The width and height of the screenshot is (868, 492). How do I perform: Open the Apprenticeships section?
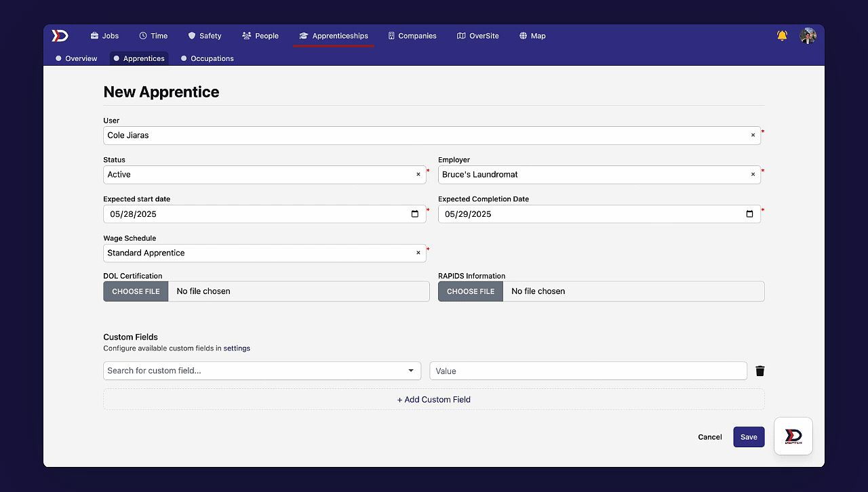point(334,36)
